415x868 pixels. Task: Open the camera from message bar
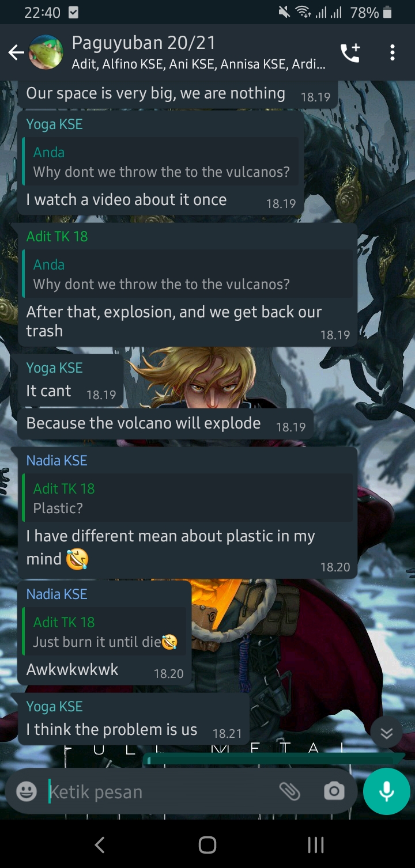[334, 791]
